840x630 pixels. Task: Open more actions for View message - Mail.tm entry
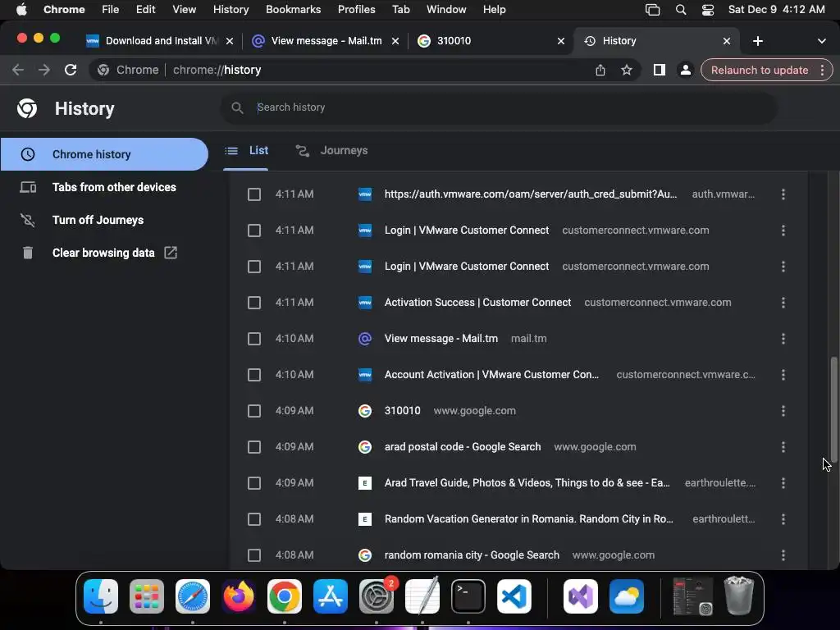(x=783, y=339)
